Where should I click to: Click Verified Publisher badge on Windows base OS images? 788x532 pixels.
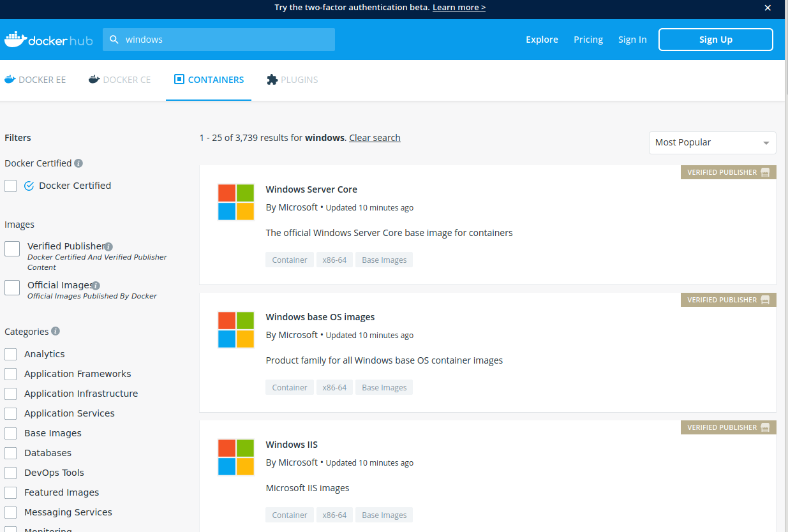(x=728, y=300)
